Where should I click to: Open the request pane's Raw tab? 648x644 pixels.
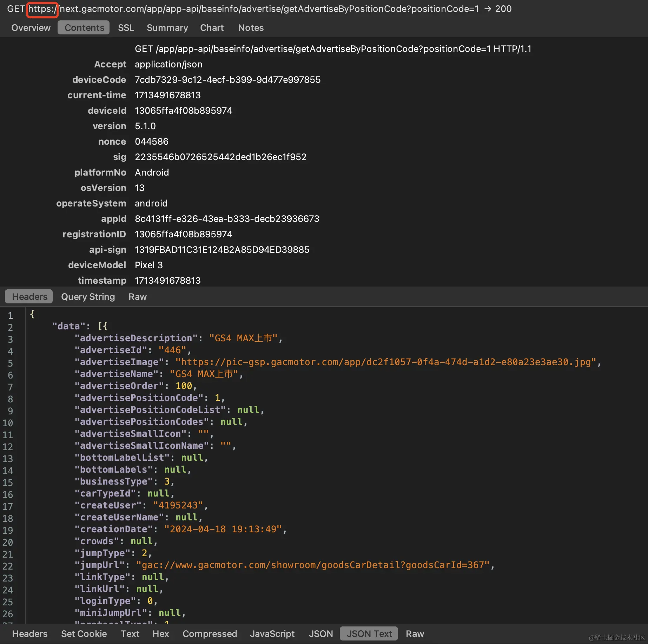pyautogui.click(x=138, y=297)
